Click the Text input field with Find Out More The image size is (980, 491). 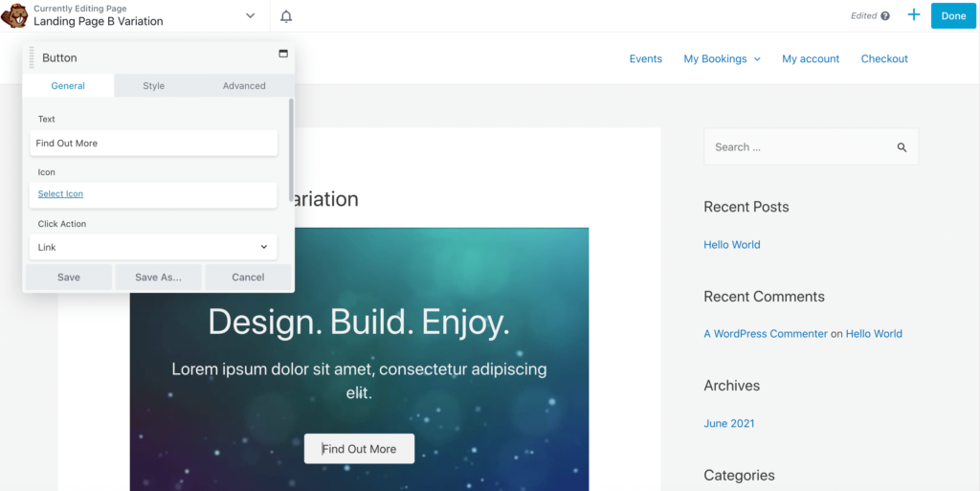coord(154,143)
